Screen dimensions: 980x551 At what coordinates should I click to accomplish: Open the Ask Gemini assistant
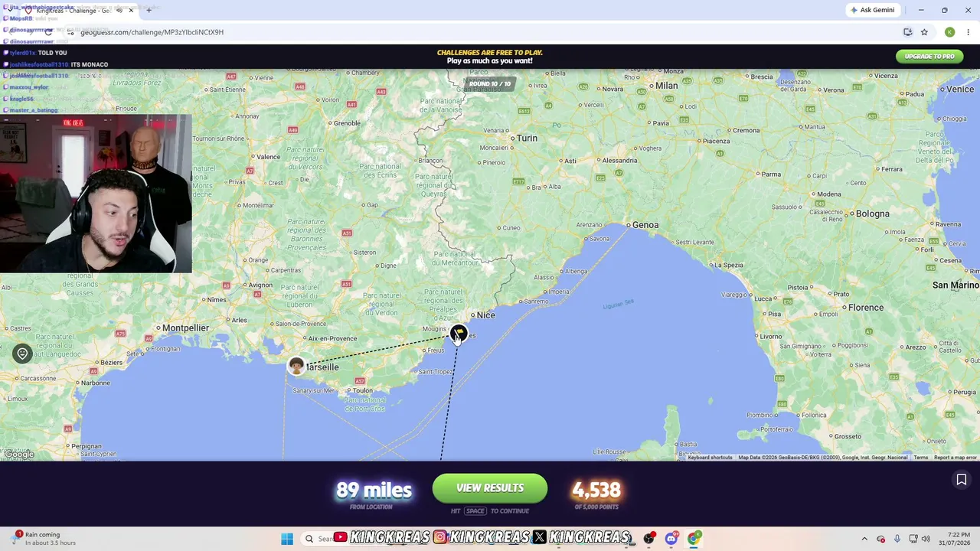click(x=872, y=10)
